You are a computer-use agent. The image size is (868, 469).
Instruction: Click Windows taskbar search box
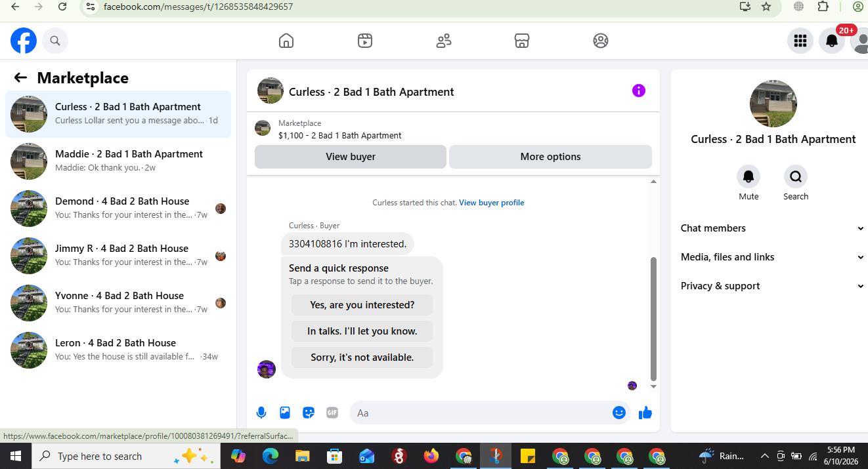tap(125, 456)
